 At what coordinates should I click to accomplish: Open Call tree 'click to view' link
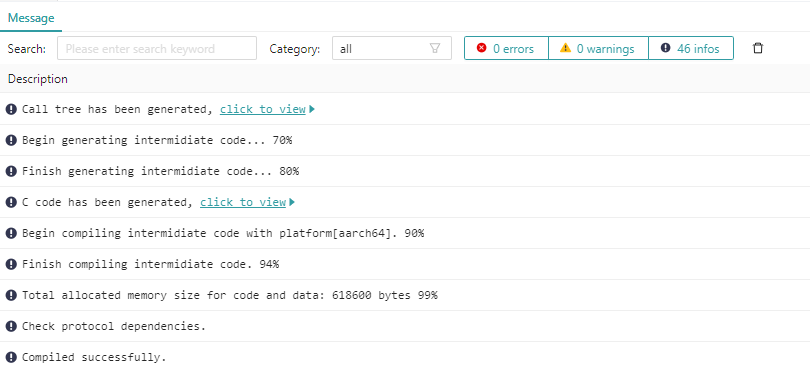pos(263,110)
